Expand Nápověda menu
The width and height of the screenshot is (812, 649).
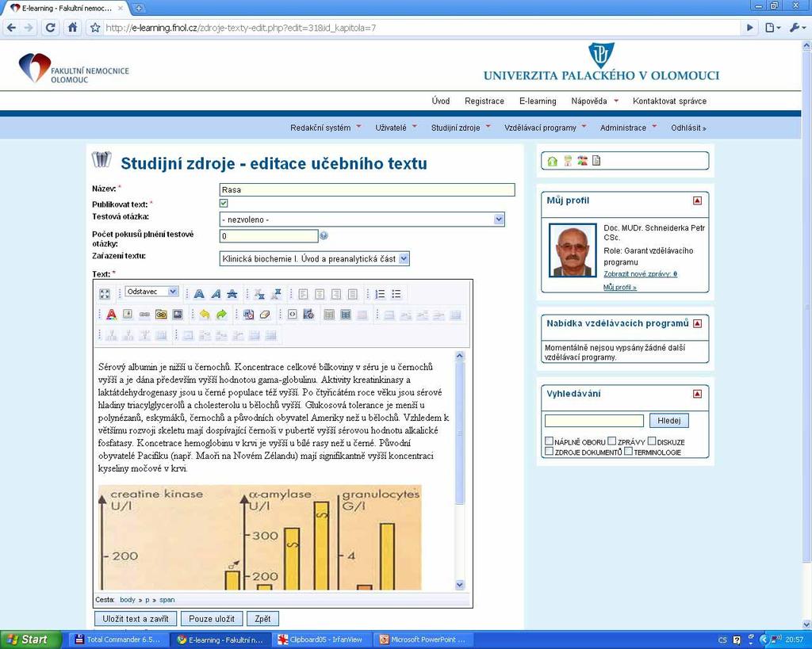[595, 101]
